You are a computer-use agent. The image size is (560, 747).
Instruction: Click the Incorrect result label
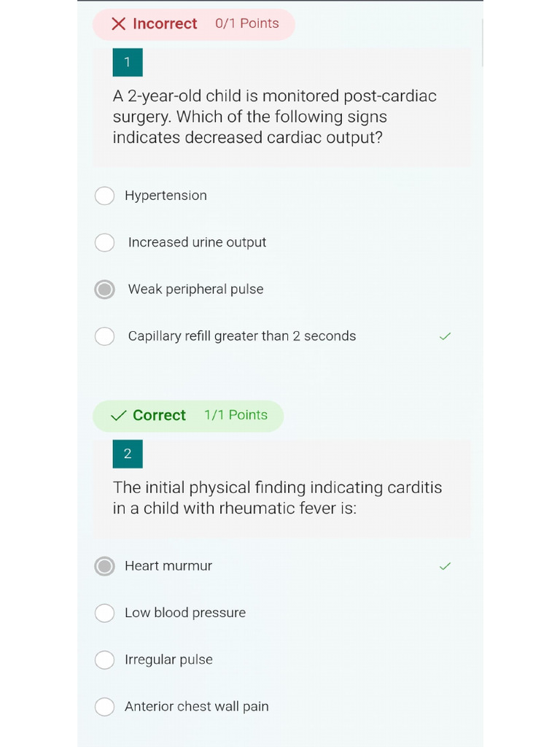(165, 24)
